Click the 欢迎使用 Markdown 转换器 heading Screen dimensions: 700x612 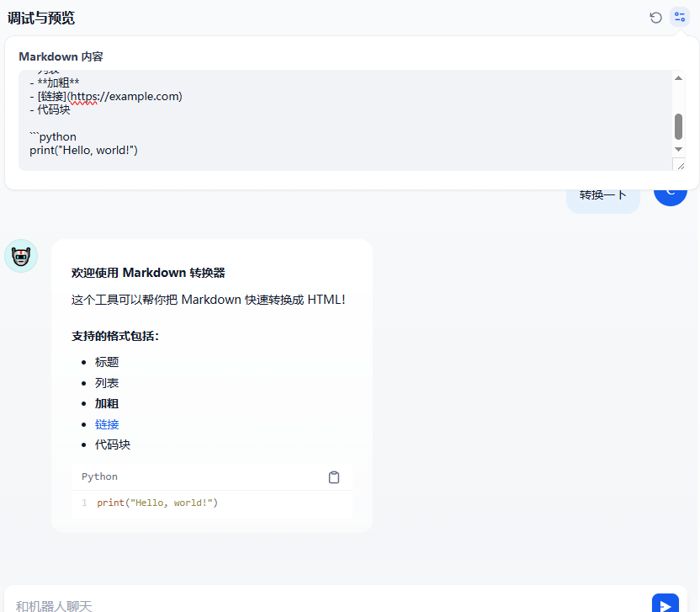coord(148,273)
